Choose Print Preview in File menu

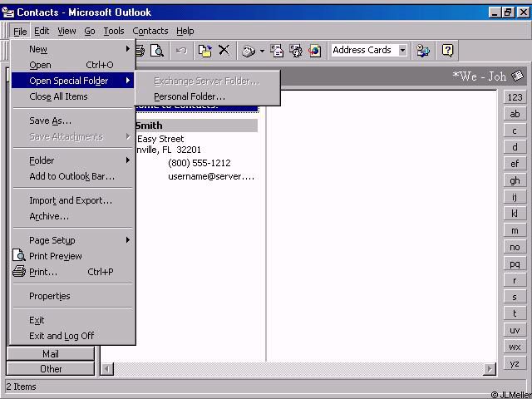click(x=73, y=256)
